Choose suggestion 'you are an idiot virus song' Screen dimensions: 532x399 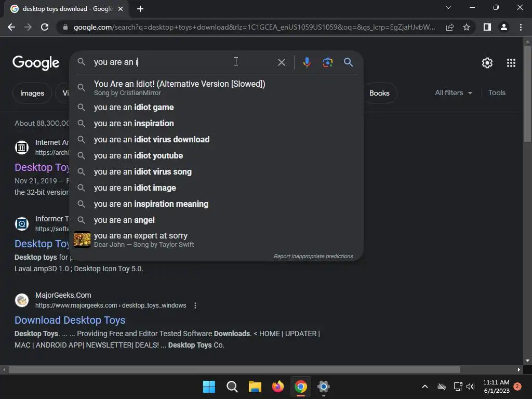point(216,171)
